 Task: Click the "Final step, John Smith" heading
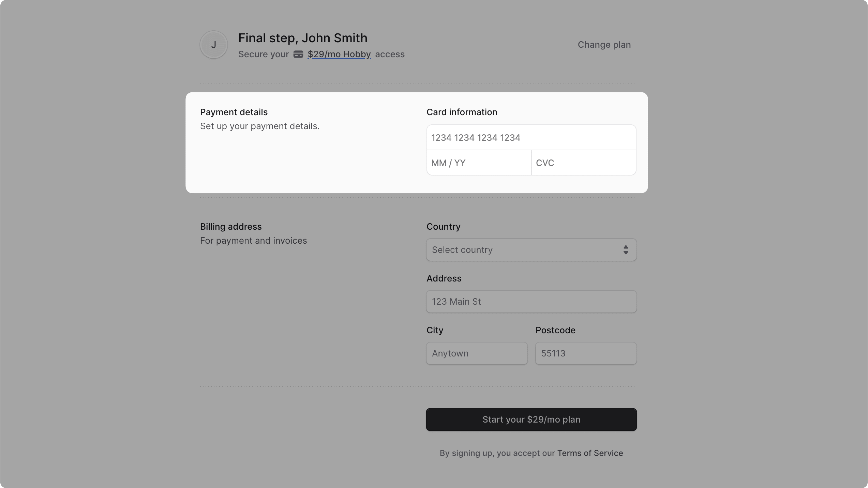click(302, 37)
